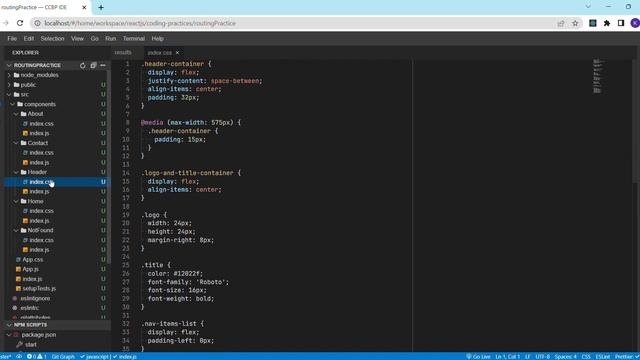This screenshot has width=640, height=360.
Task: Open the File menu
Action: click(x=12, y=39)
